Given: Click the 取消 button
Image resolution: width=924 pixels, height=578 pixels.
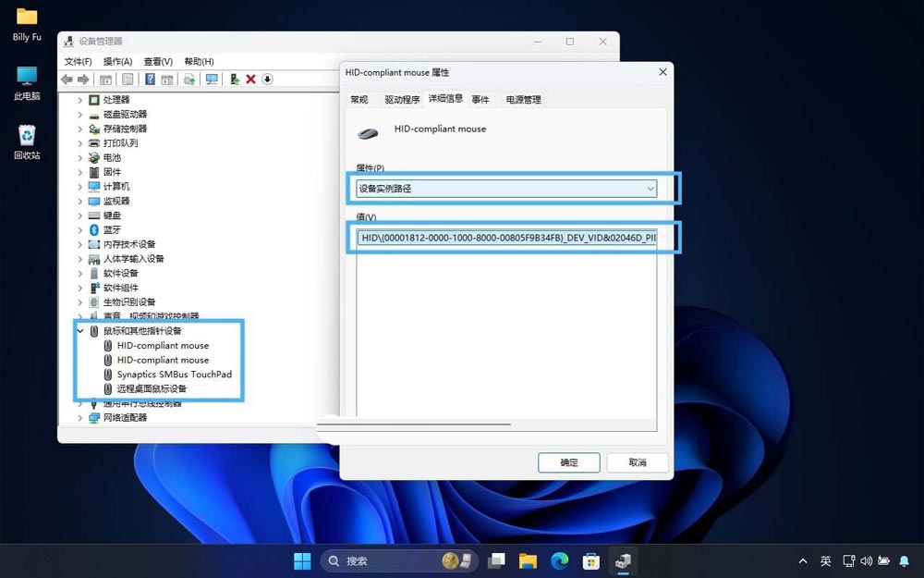Looking at the screenshot, I should pyautogui.click(x=638, y=462).
